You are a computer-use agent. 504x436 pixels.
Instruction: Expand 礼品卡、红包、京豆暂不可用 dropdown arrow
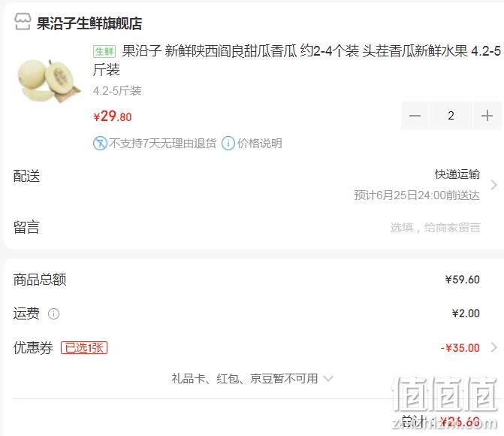[328, 378]
